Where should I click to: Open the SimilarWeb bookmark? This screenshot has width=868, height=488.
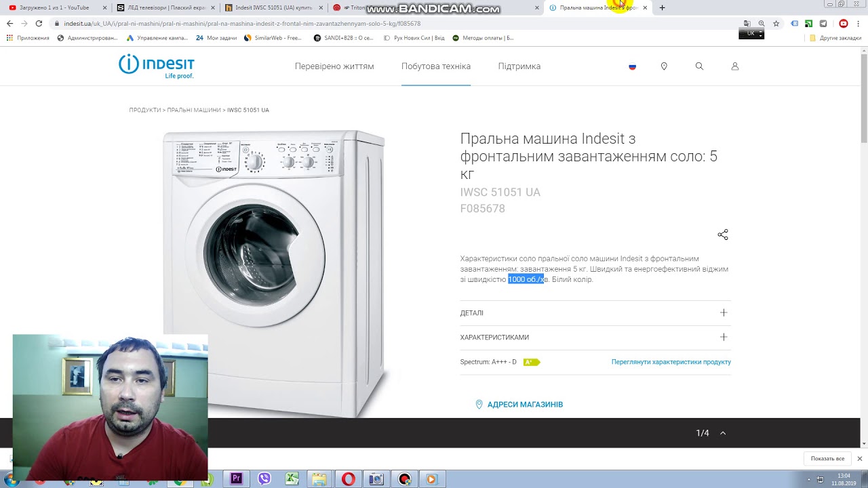(x=273, y=38)
